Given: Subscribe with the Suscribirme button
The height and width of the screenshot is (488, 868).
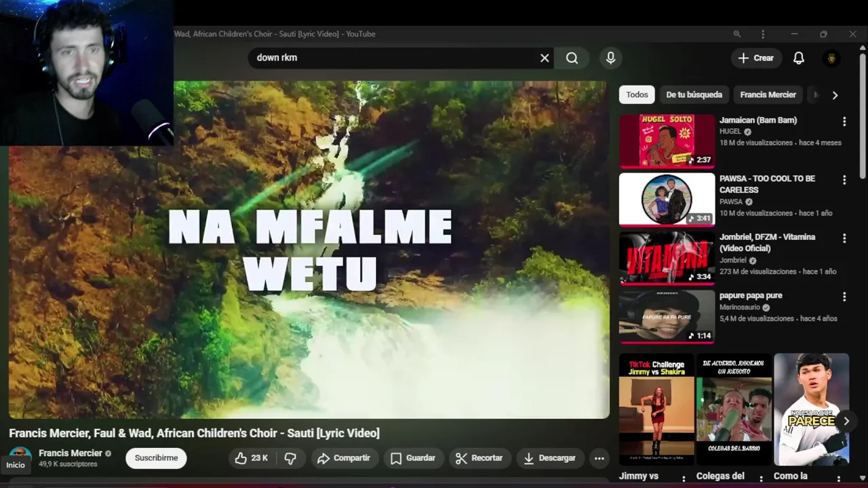Looking at the screenshot, I should tap(156, 458).
